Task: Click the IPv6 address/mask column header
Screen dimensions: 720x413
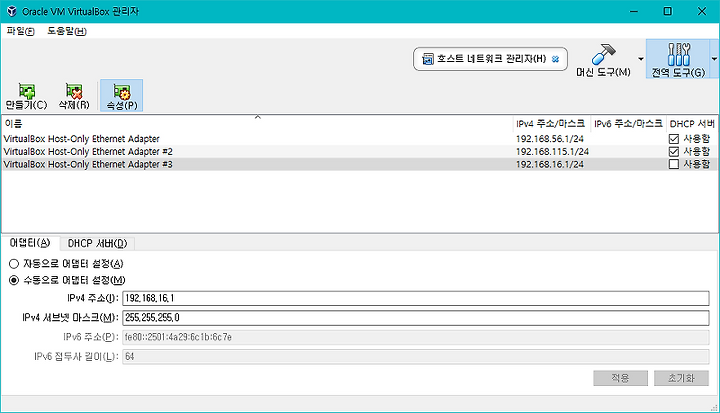Action: point(628,124)
